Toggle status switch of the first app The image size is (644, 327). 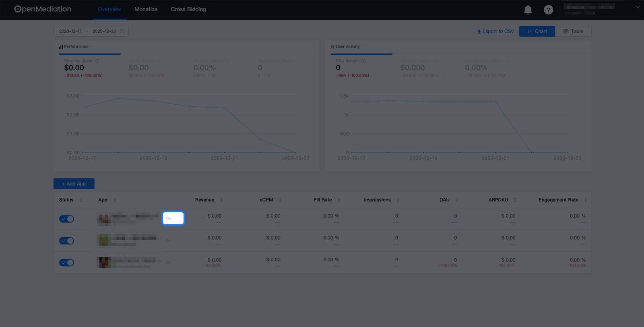(x=66, y=219)
